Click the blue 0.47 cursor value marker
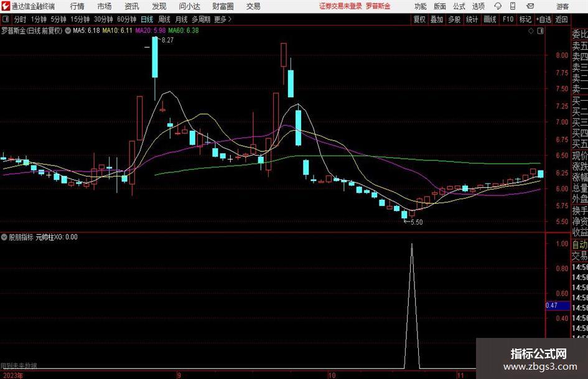The height and width of the screenshot is (379, 588). [x=558, y=306]
